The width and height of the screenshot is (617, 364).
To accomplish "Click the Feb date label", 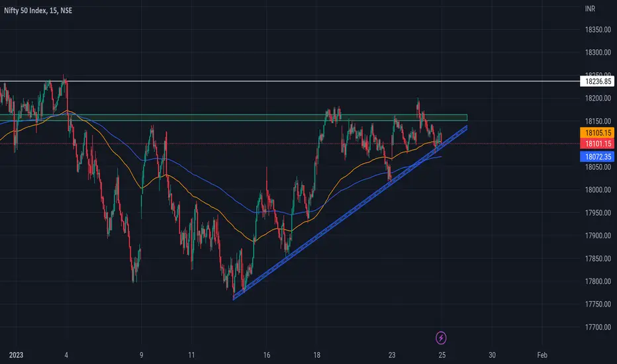I will click(x=542, y=355).
